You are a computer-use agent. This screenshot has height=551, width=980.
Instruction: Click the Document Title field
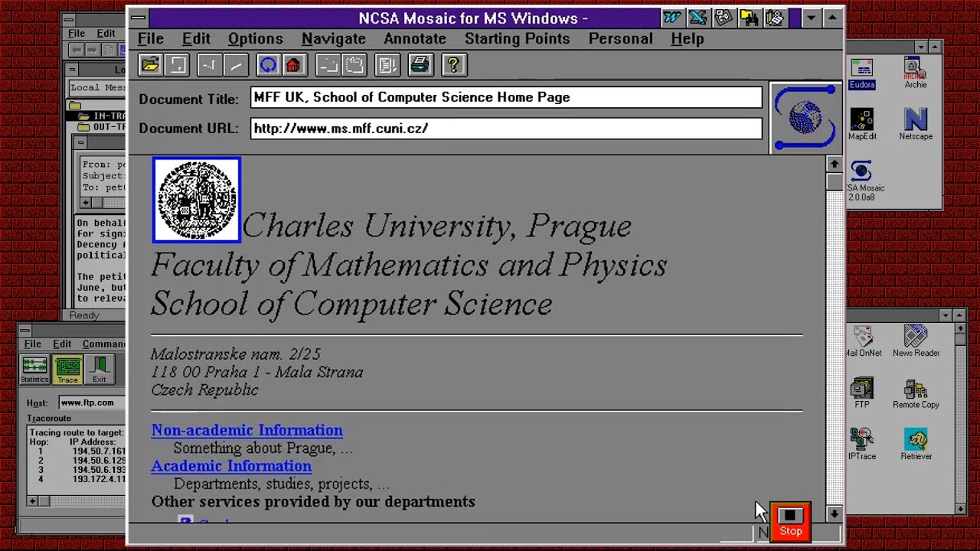click(x=506, y=97)
